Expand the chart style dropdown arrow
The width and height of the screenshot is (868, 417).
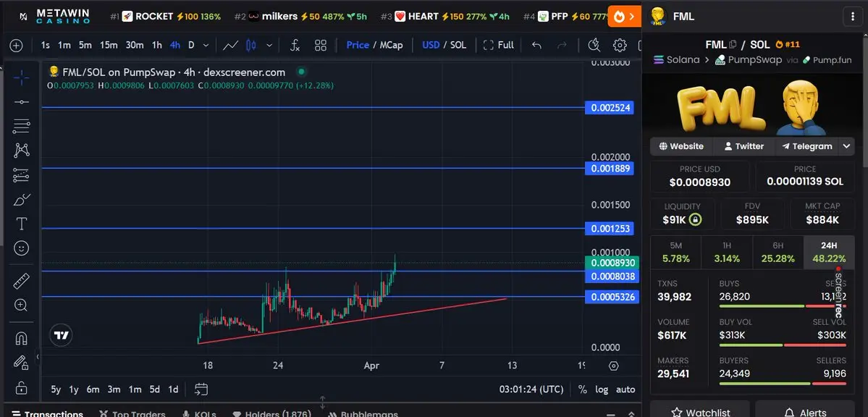[x=269, y=46]
